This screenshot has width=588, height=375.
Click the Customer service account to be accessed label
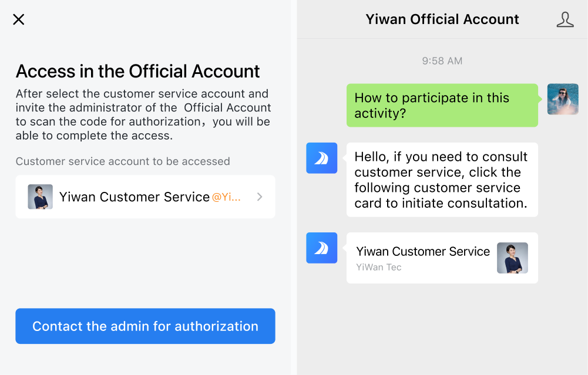(x=123, y=161)
